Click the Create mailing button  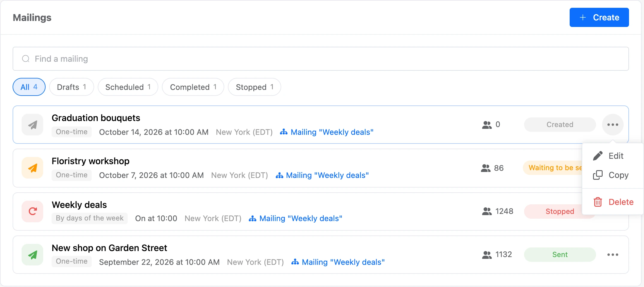[x=599, y=17]
